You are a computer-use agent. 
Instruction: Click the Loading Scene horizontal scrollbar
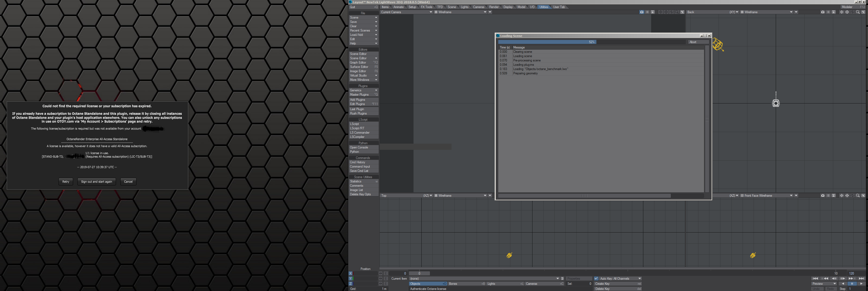[x=584, y=196]
